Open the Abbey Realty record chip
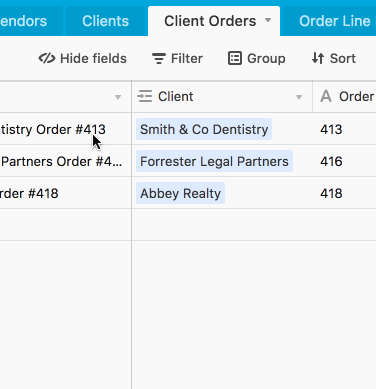 pyautogui.click(x=180, y=193)
